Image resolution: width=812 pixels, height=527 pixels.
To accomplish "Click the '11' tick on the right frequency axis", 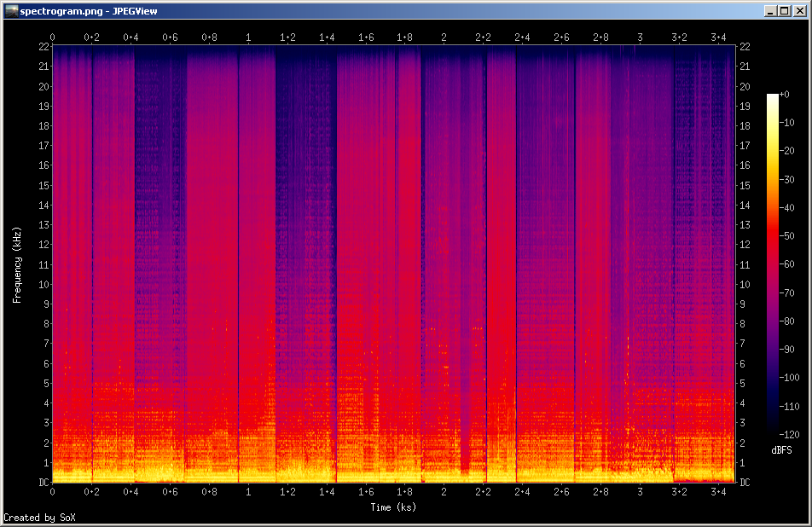I will pos(745,264).
